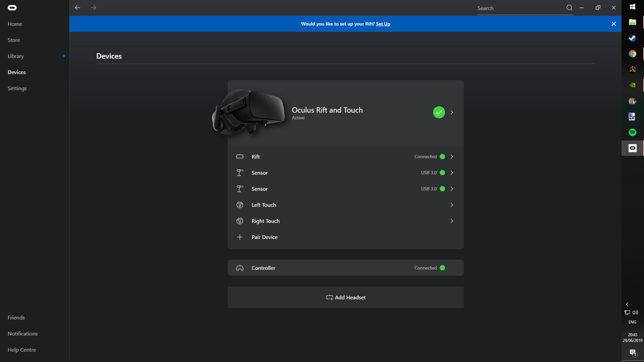Image resolution: width=644 pixels, height=362 pixels.
Task: Click the Oculus Rift and Touch title
Action: tap(327, 110)
